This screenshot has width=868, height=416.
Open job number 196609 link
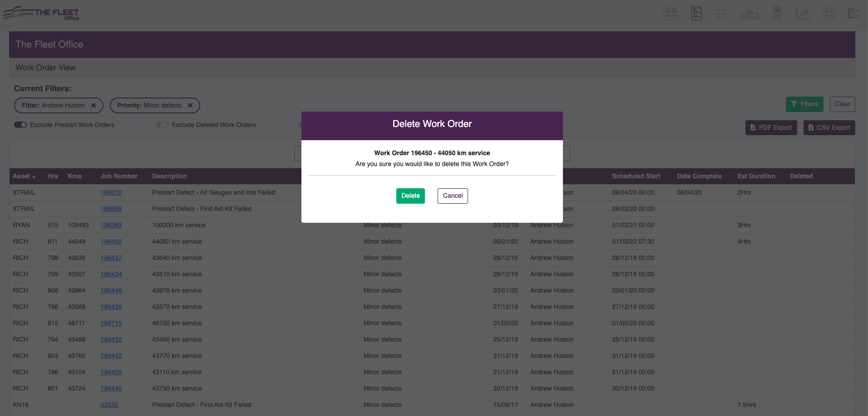(111, 209)
